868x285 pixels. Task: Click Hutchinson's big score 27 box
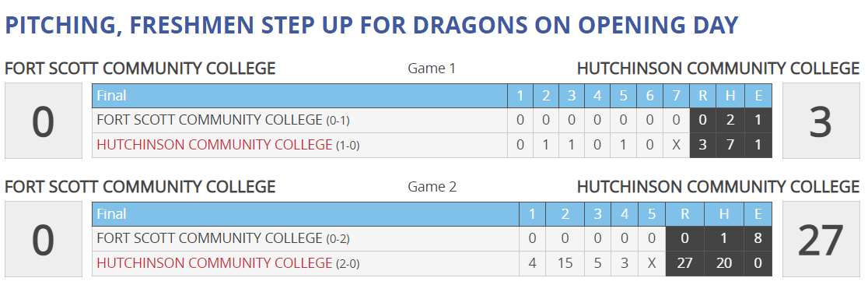coord(821,239)
